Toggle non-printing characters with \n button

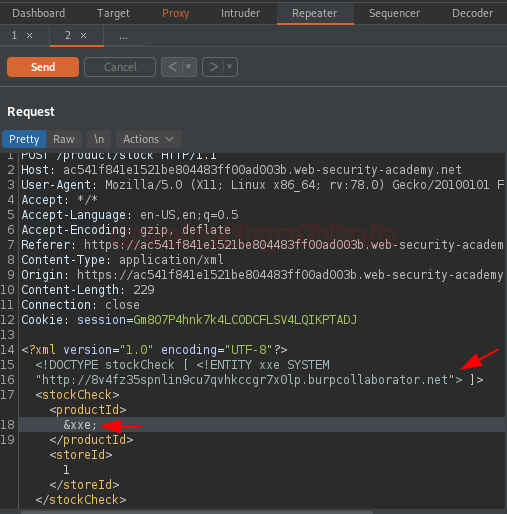(99, 139)
